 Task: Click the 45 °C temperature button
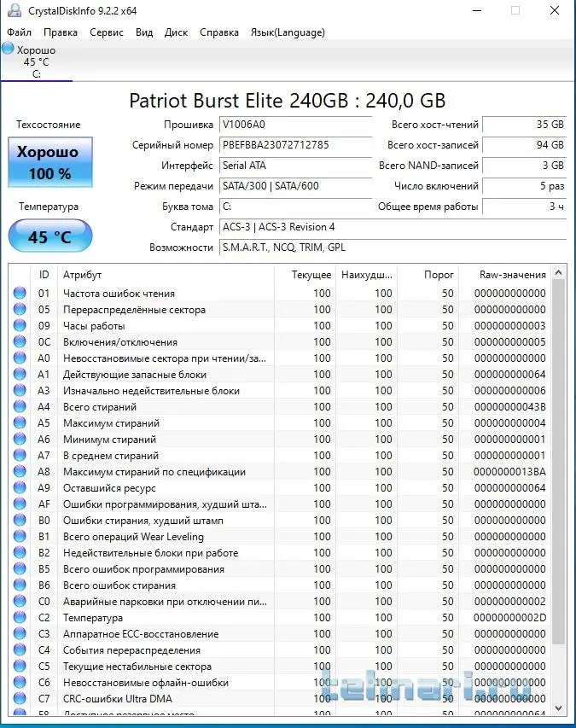coord(50,236)
